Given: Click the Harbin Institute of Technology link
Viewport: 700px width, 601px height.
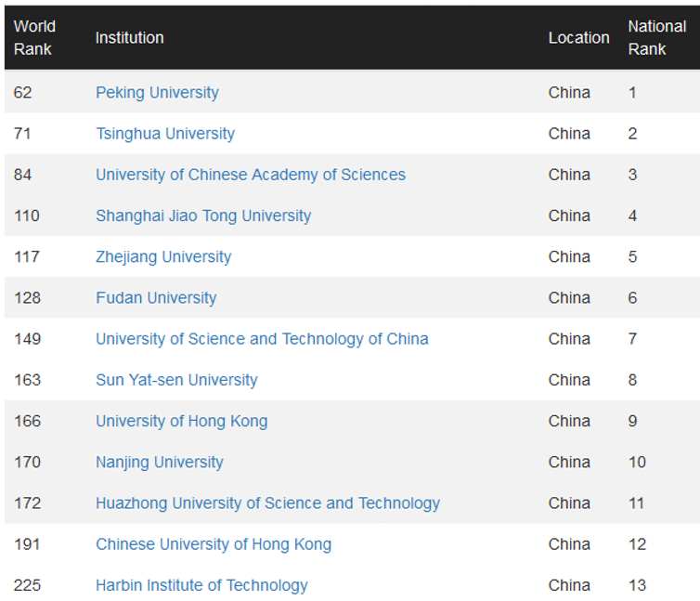Looking at the screenshot, I should (201, 585).
